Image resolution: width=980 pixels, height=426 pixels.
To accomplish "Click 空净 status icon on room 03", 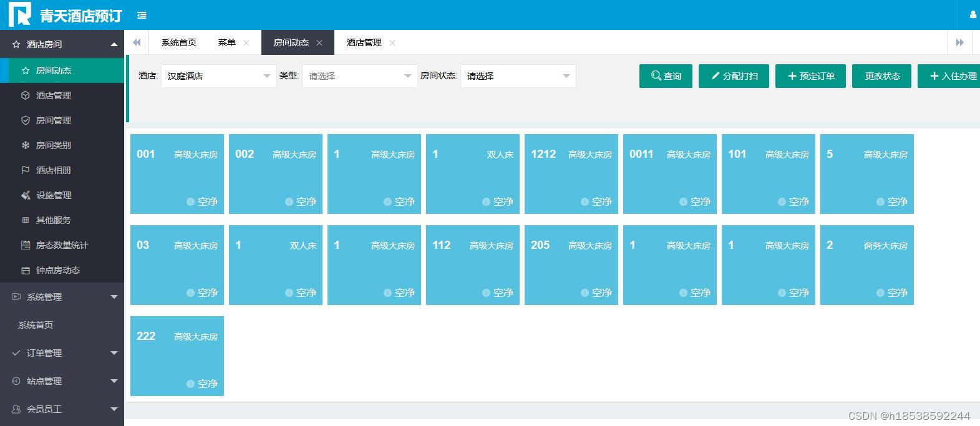I will (191, 293).
